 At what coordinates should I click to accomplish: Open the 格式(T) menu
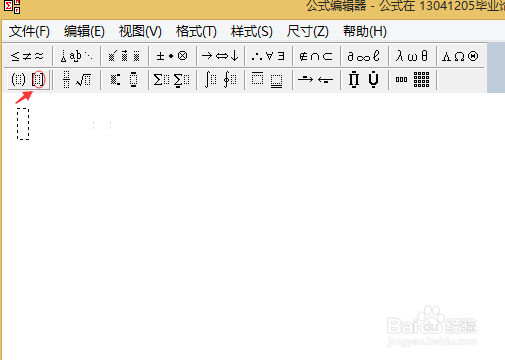tap(196, 32)
